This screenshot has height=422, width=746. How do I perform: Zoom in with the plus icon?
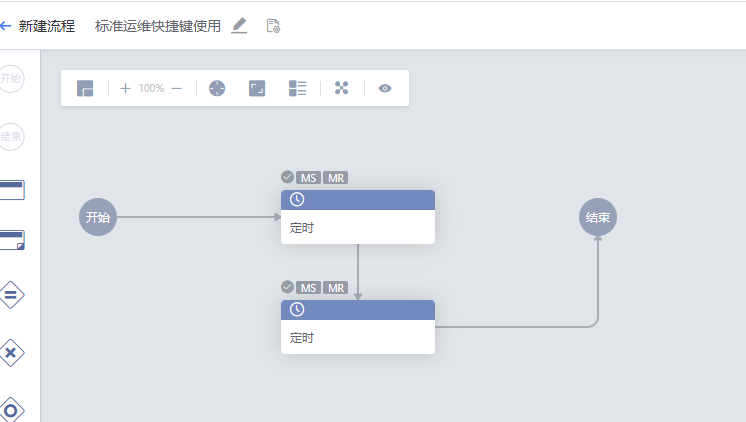pyautogui.click(x=125, y=88)
